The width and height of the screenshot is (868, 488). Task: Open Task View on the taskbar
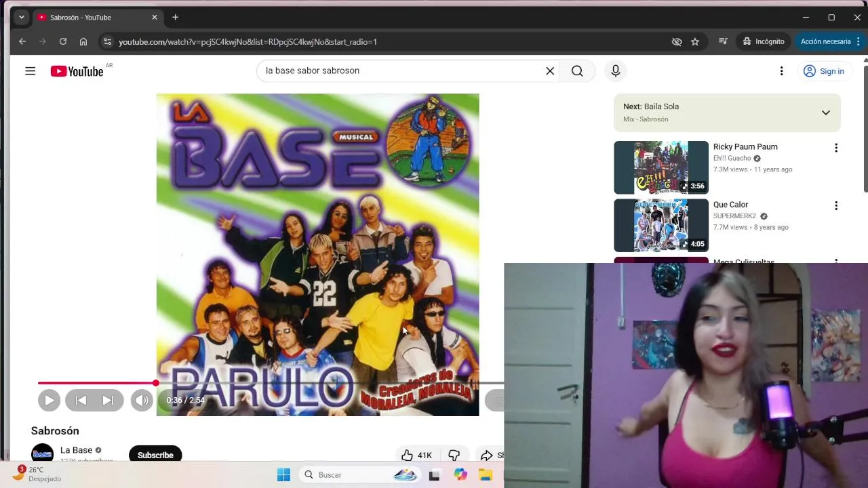tap(434, 474)
